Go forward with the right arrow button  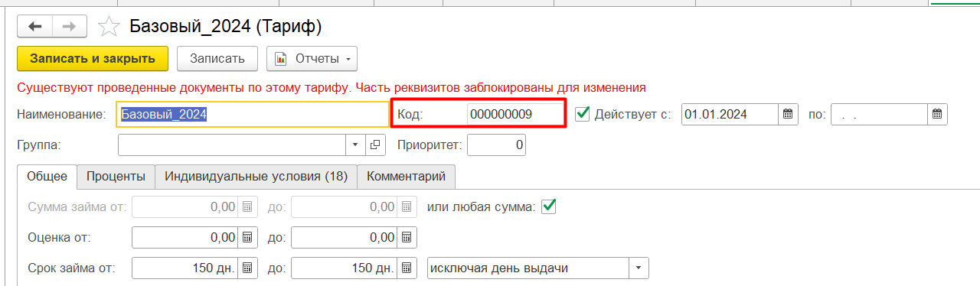pos(69,27)
